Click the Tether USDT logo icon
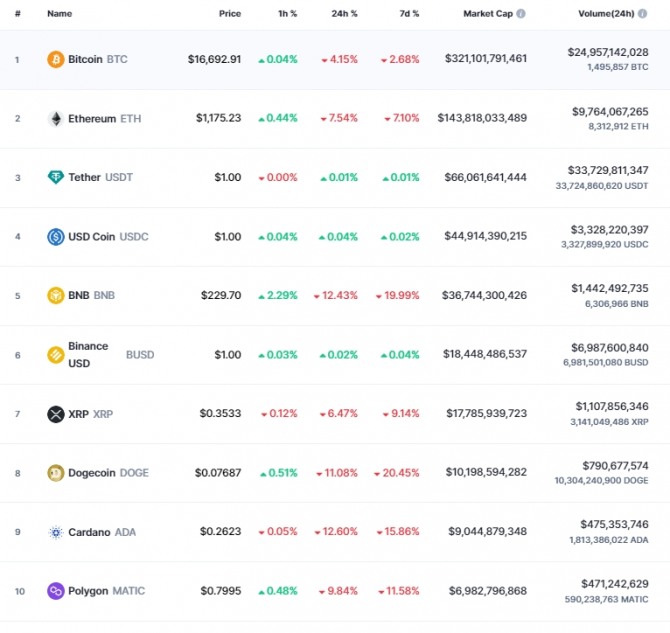 pyautogui.click(x=56, y=177)
